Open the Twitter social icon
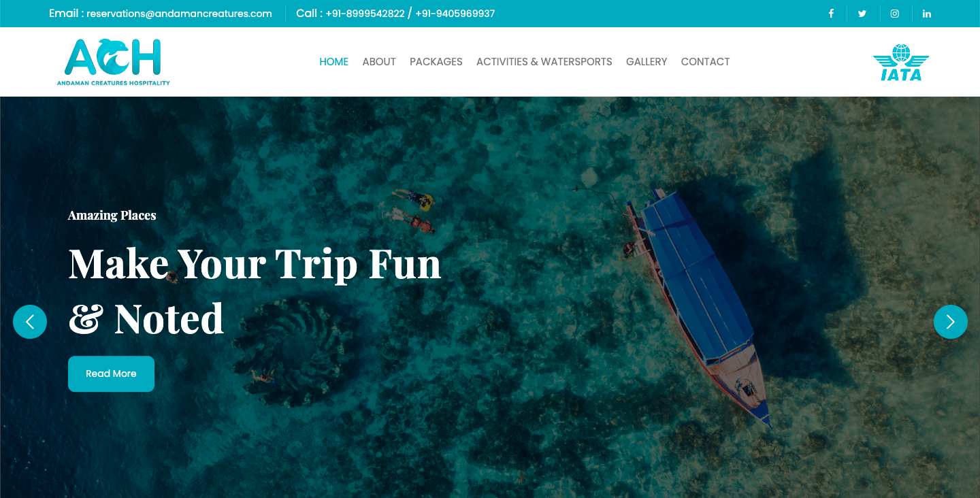This screenshot has width=980, height=498. [862, 14]
